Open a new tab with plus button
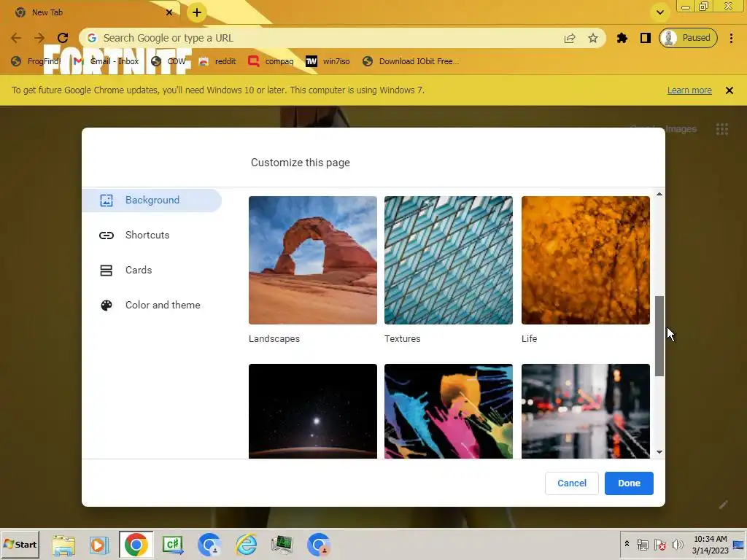Viewport: 747px width, 560px height. [197, 12]
